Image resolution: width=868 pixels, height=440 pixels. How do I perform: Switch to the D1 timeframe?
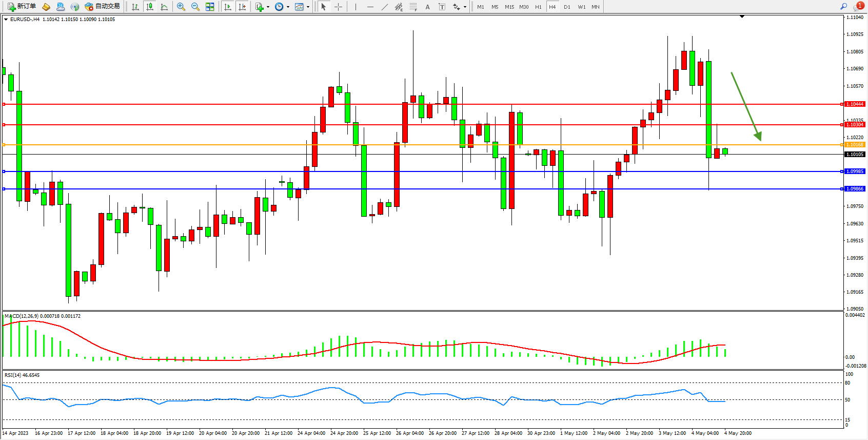[x=567, y=7]
